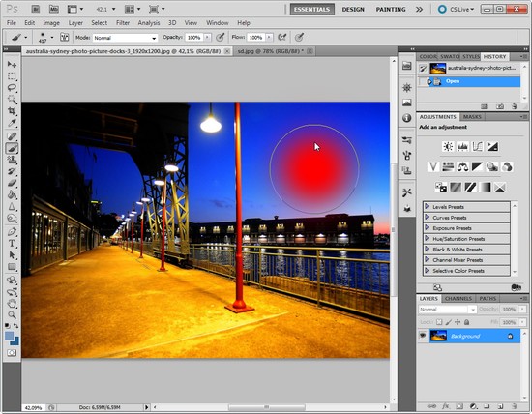
Task: Open the Filter menu
Action: [123, 23]
